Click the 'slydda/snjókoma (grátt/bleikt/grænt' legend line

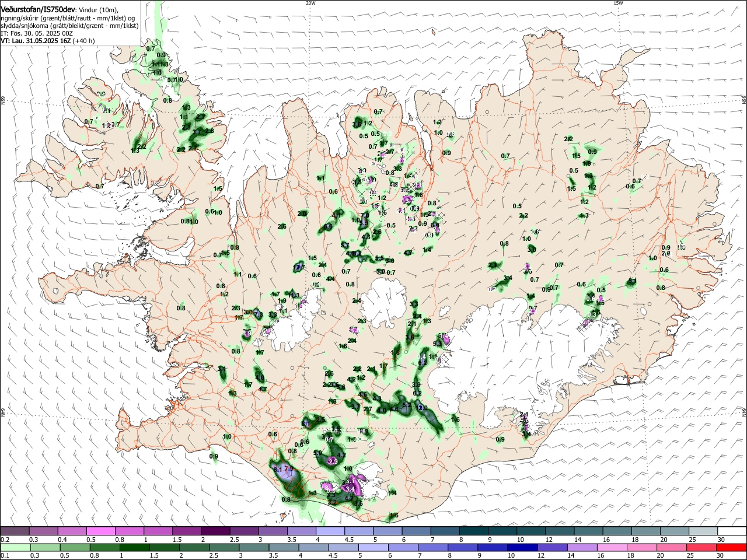click(53, 26)
